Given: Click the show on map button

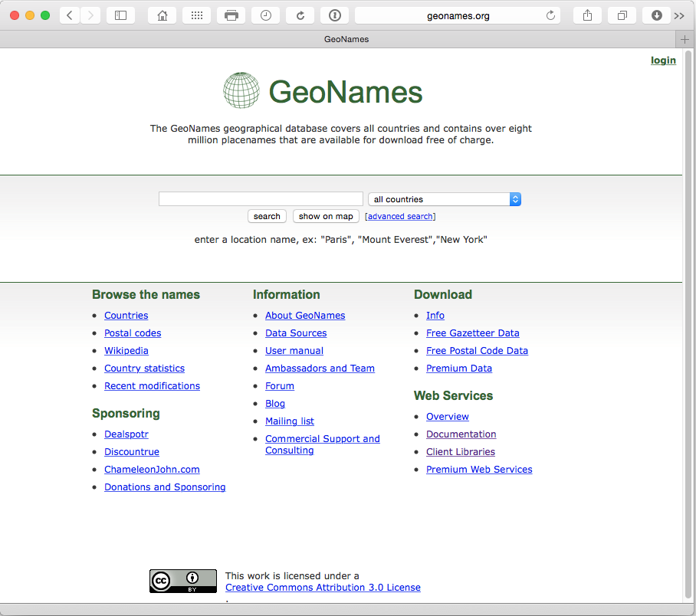Looking at the screenshot, I should (326, 216).
